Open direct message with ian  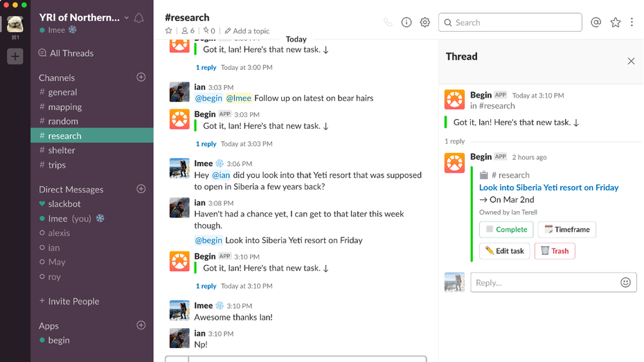click(92, 248)
